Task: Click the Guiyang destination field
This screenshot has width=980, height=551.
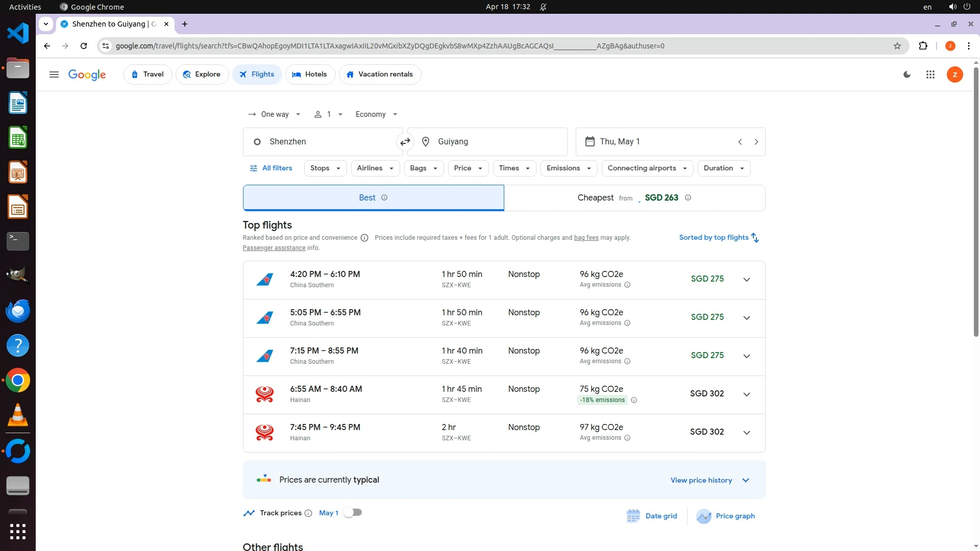Action: click(487, 142)
